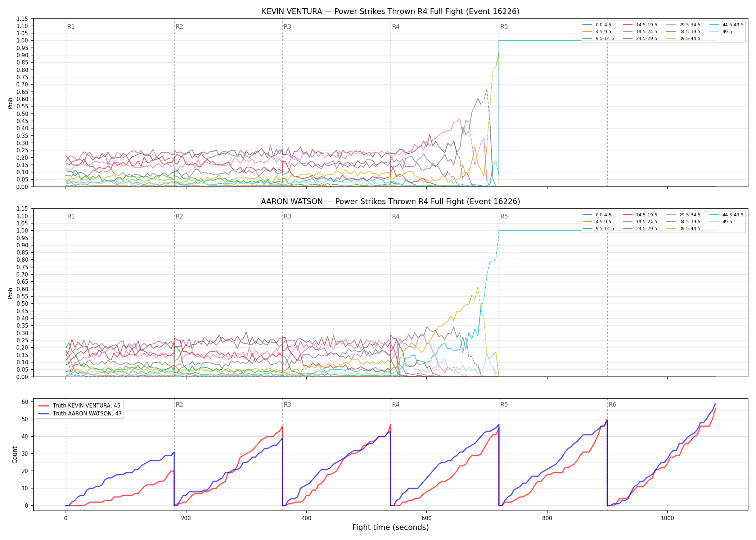Click x-axis tick label '800'

coord(547,518)
